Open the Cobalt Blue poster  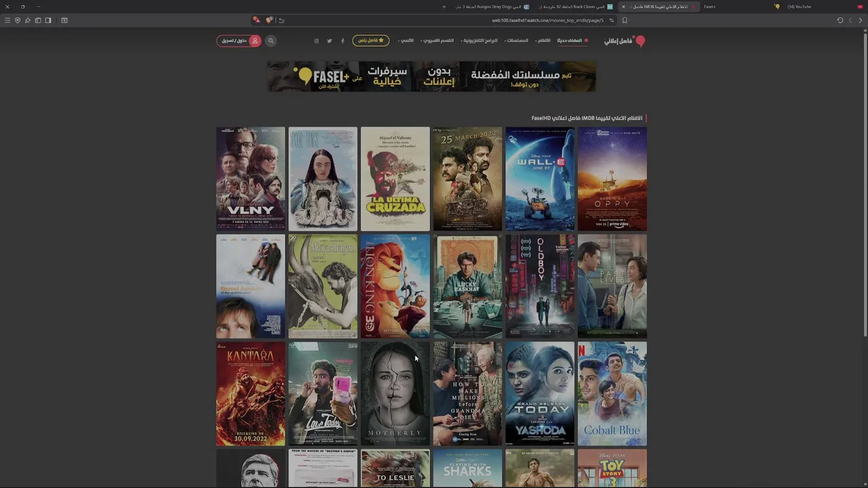tap(612, 394)
